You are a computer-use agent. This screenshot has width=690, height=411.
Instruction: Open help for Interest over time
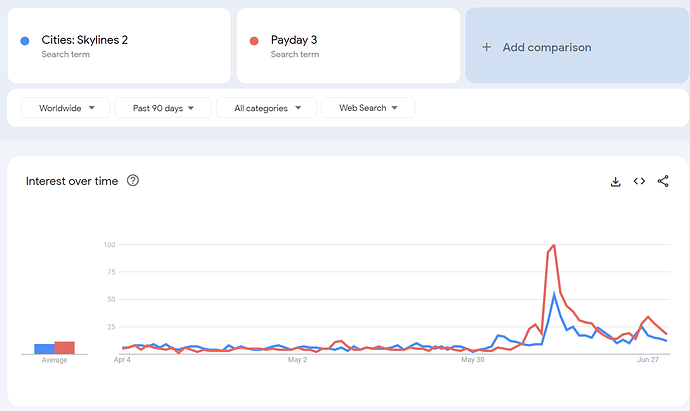pos(133,180)
